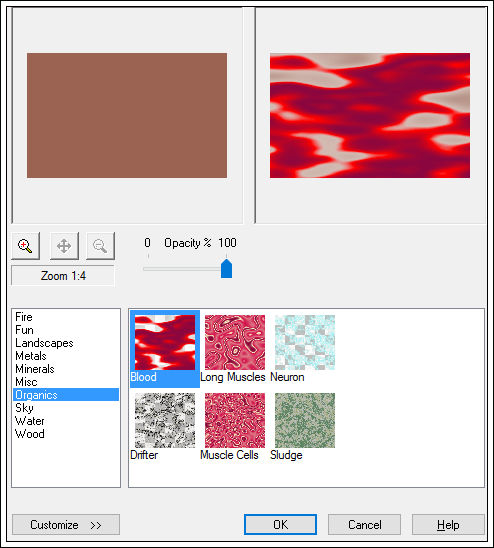The height and width of the screenshot is (548, 494).
Task: Choose the Long Muscles texture thumbnail
Action: click(x=235, y=342)
